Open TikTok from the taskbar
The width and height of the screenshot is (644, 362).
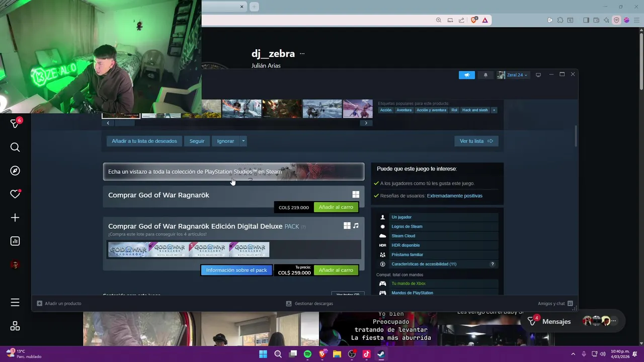click(x=366, y=354)
